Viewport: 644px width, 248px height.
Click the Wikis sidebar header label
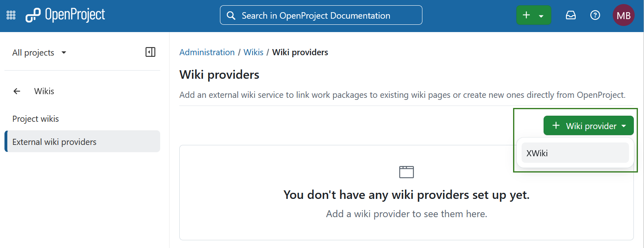(x=44, y=91)
